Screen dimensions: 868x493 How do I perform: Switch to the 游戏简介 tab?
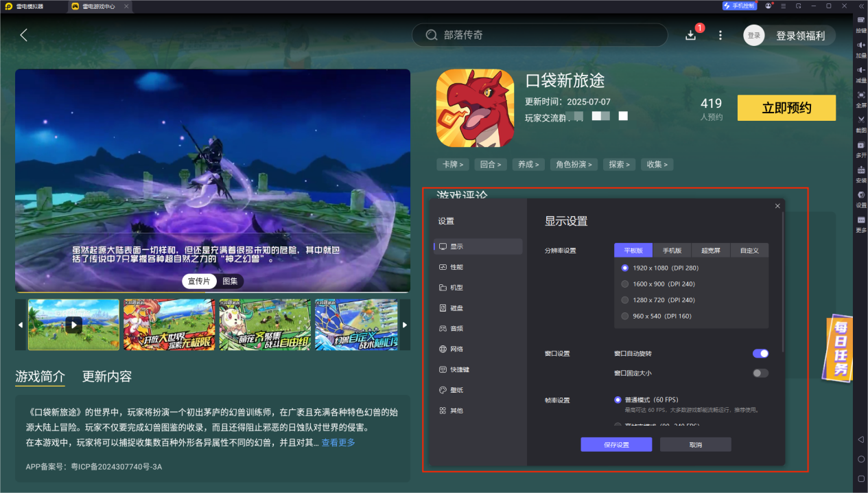click(40, 376)
